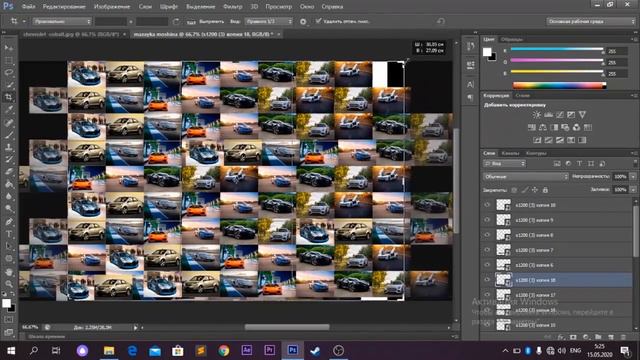
Task: Click the foreground color swatch in Color panel
Action: click(x=487, y=52)
